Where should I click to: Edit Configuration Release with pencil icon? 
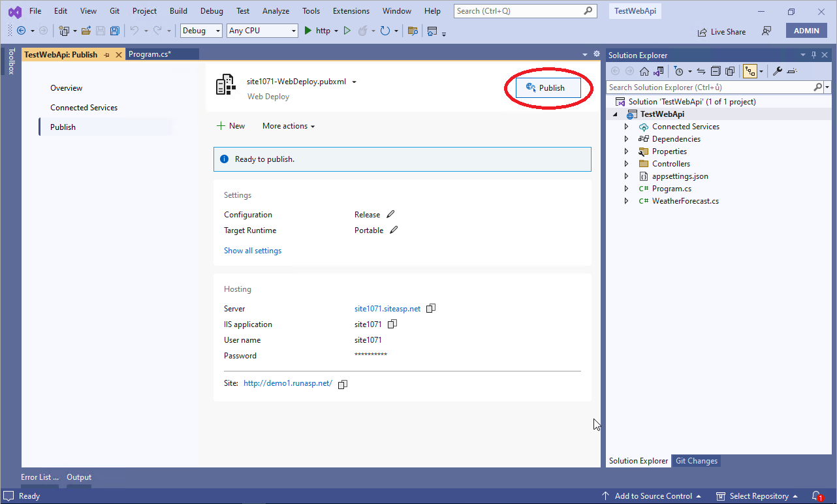[x=391, y=215]
